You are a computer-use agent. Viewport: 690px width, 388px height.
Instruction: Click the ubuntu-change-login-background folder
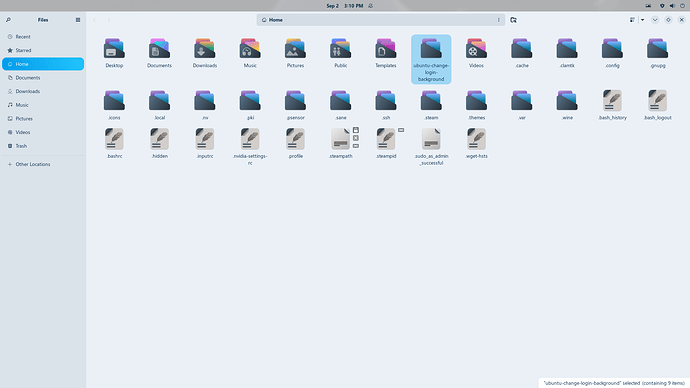pos(431,59)
